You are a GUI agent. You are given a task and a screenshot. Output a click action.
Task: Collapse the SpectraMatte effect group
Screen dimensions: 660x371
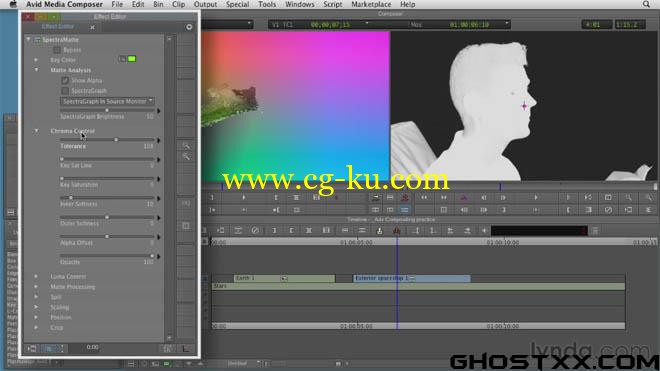[x=28, y=40]
